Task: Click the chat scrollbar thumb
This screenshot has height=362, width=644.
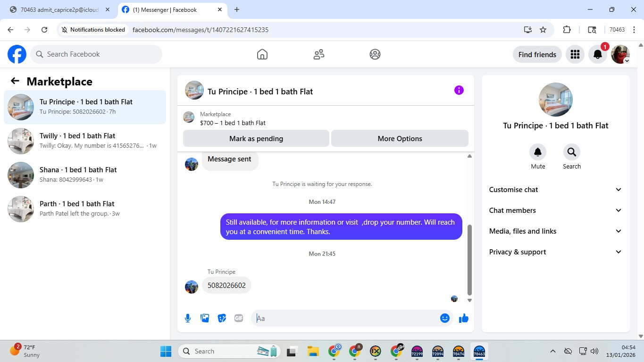Action: click(469, 260)
